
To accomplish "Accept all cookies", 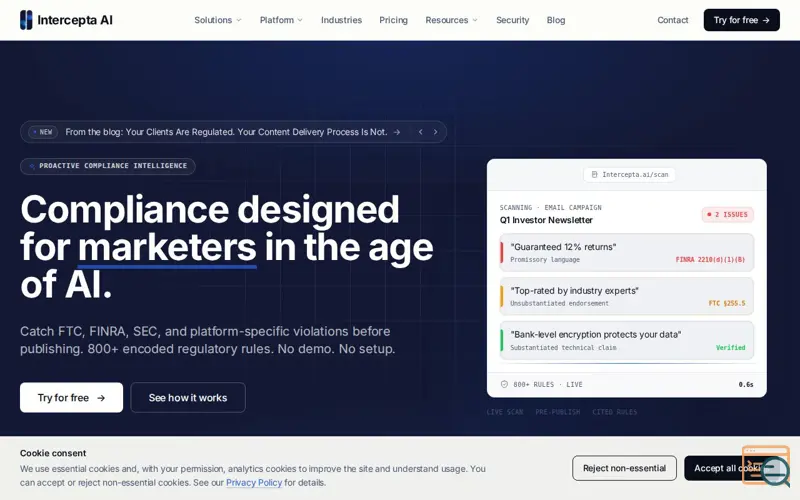I will [x=728, y=468].
